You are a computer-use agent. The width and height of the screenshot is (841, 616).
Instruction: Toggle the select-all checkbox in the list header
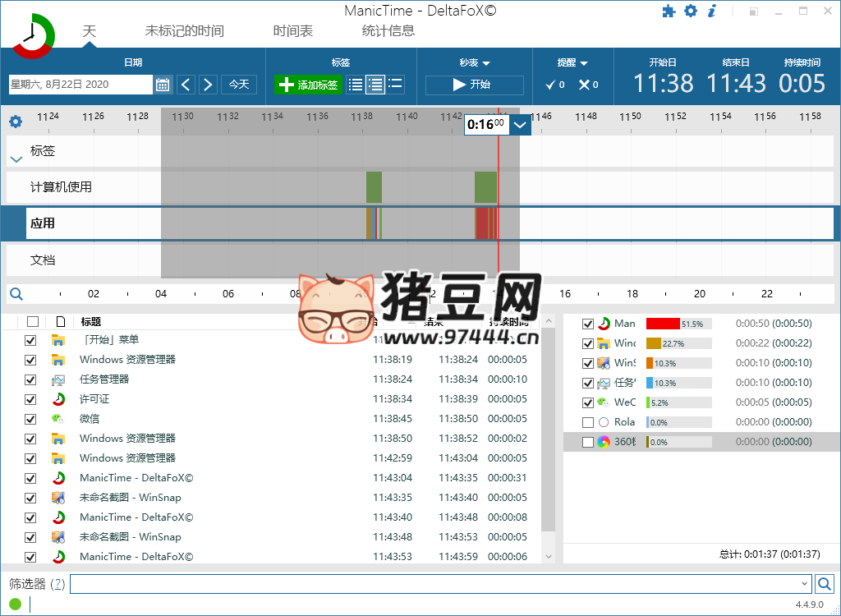(30, 321)
